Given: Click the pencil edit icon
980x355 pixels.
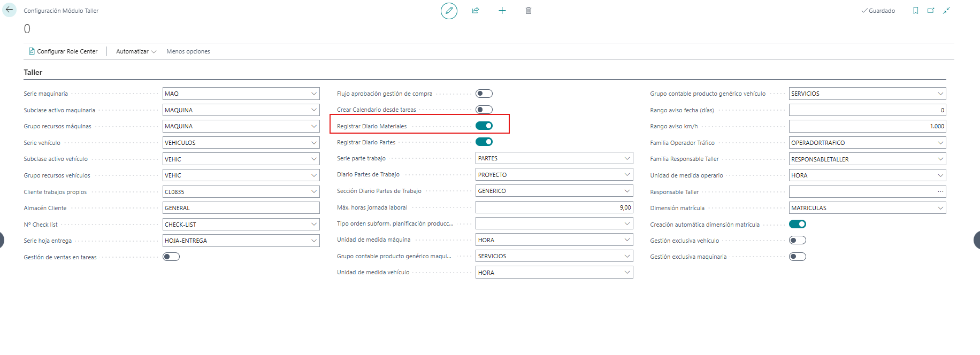Looking at the screenshot, I should pyautogui.click(x=449, y=11).
